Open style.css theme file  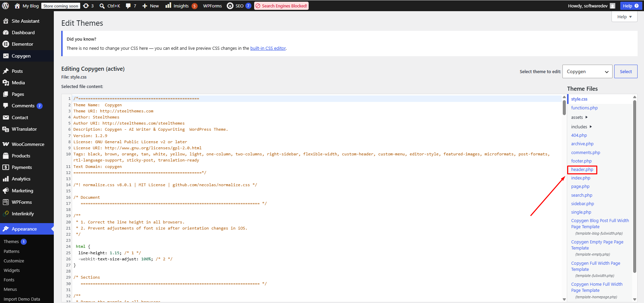pyautogui.click(x=579, y=99)
